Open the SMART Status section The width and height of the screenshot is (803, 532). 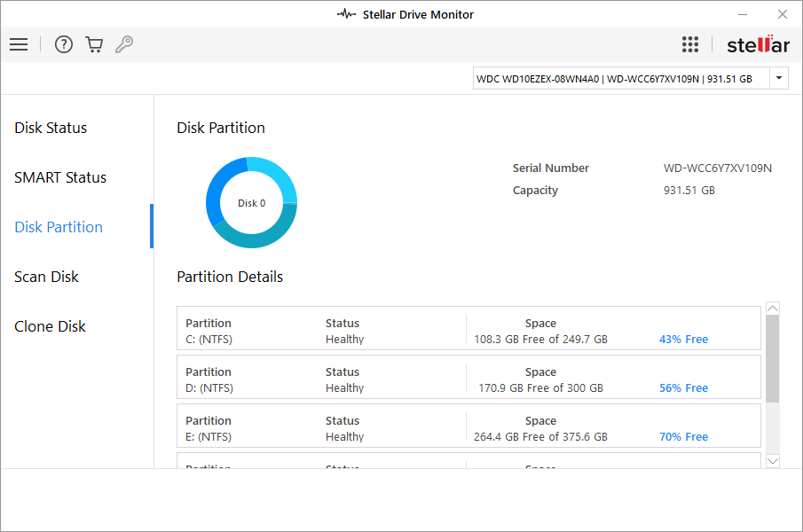[60, 177]
